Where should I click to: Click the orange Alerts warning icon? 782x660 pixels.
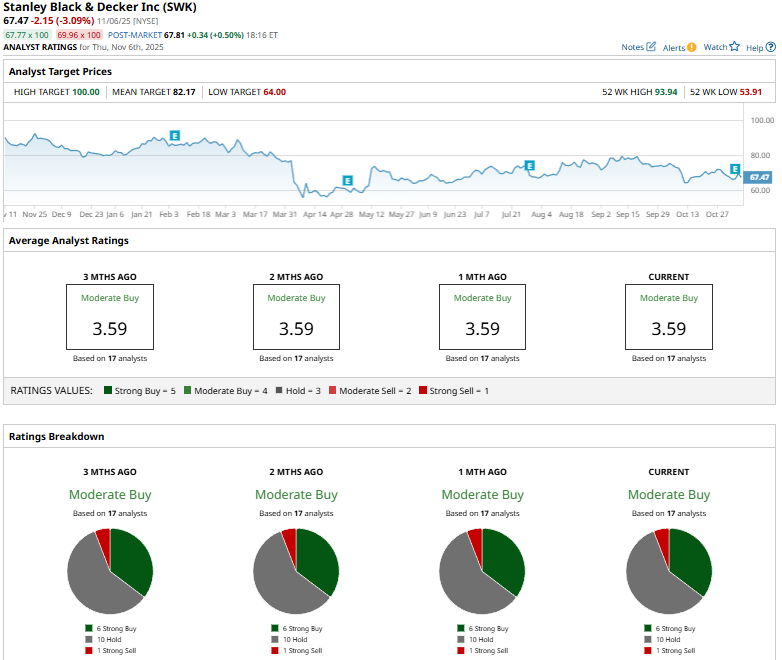pos(692,47)
